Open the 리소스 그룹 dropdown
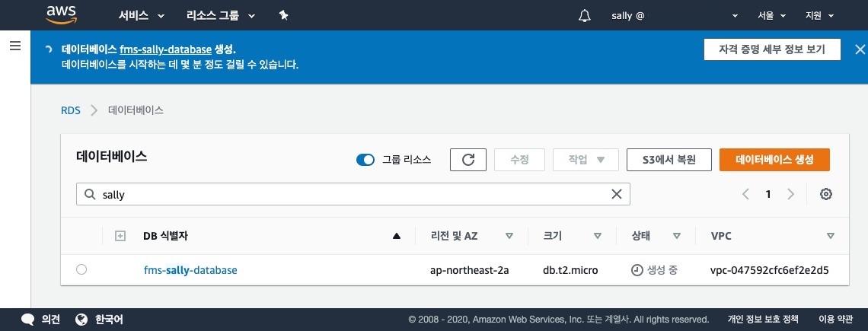The height and width of the screenshot is (331, 868). (221, 15)
